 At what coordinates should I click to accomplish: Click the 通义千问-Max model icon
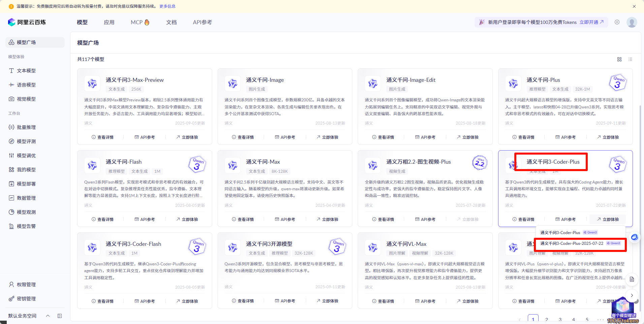[233, 165]
